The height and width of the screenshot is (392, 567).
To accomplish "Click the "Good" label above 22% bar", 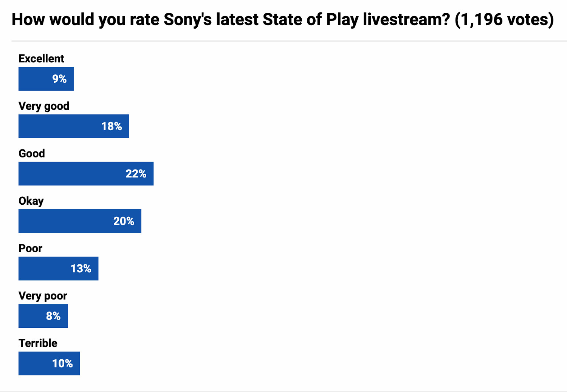I will [x=32, y=153].
